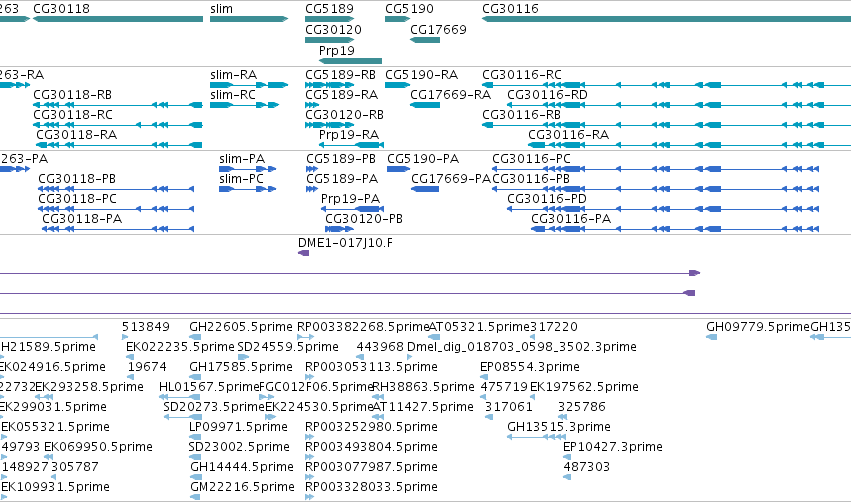Select EST SD20273.5prime
The width and height of the screenshot is (851, 502).
pyautogui.click(x=214, y=407)
